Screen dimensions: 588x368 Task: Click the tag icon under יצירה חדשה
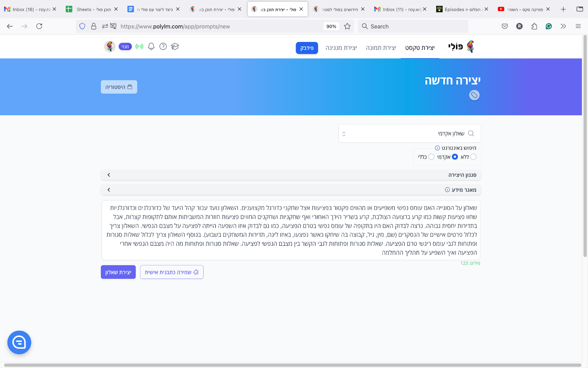click(x=474, y=95)
